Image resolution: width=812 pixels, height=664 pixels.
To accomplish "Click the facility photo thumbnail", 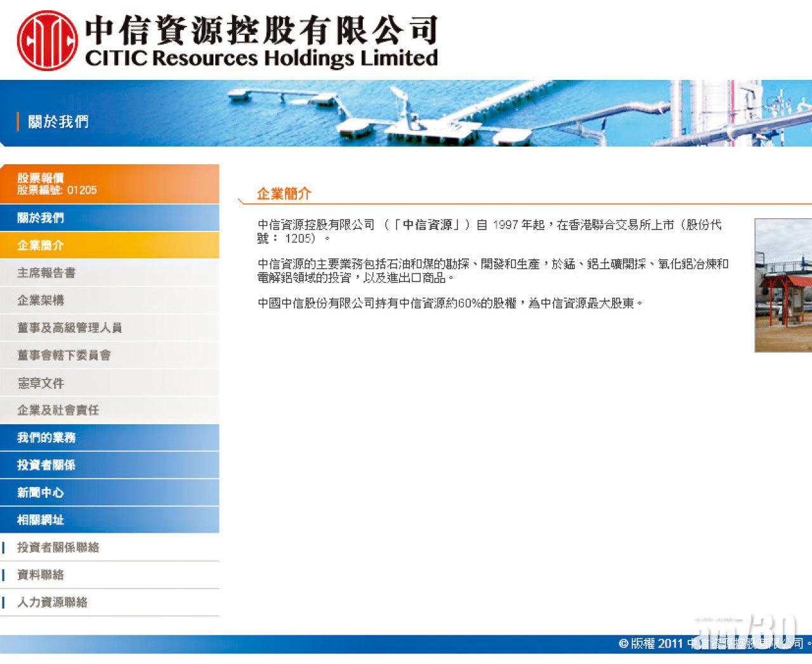I will pyautogui.click(x=783, y=285).
